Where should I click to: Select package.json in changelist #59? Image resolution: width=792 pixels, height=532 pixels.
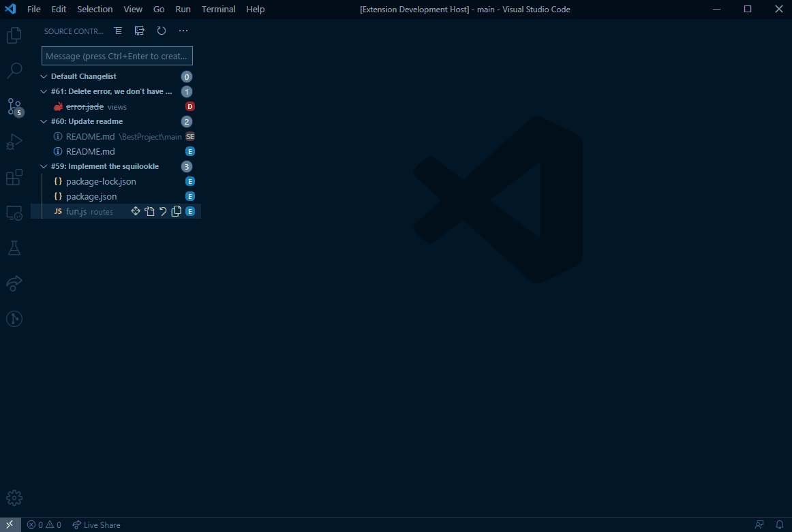tap(116, 196)
